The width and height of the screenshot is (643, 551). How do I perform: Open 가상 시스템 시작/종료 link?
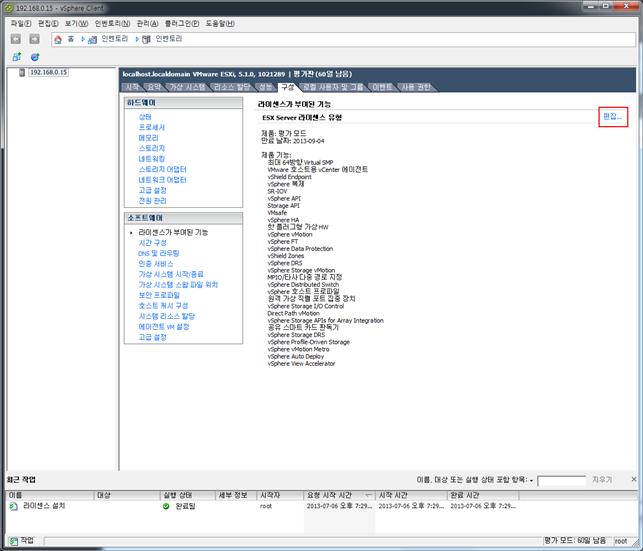pos(171,274)
